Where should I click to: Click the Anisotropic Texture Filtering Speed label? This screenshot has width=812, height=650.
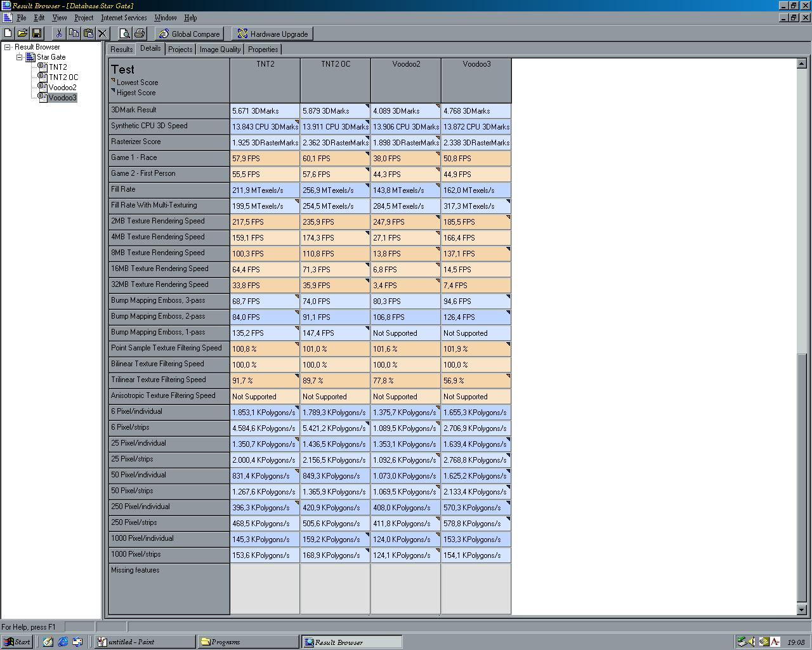coord(169,396)
